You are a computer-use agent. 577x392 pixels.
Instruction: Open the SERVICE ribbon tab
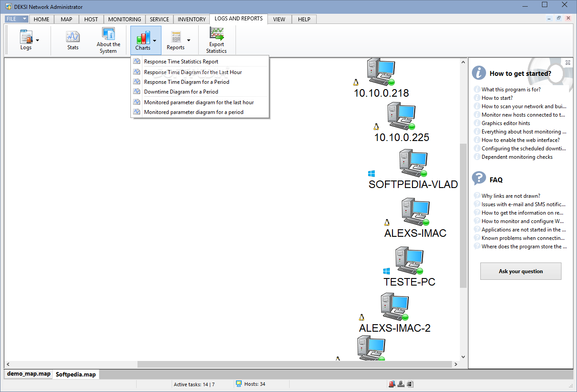click(x=160, y=19)
